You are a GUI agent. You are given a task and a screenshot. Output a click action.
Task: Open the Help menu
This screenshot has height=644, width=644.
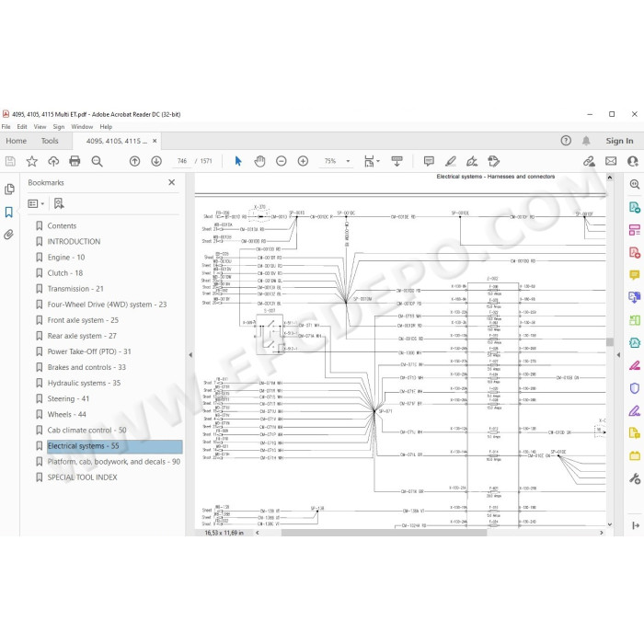106,127
